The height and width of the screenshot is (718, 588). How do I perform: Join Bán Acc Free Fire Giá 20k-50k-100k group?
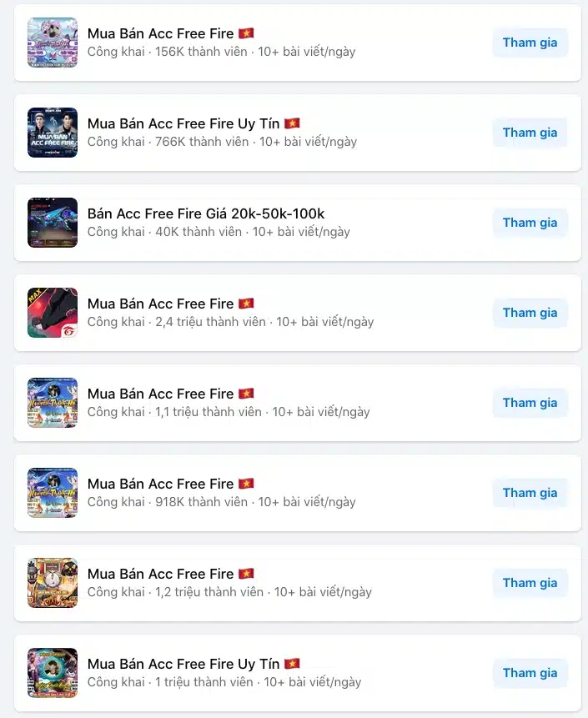pos(530,223)
